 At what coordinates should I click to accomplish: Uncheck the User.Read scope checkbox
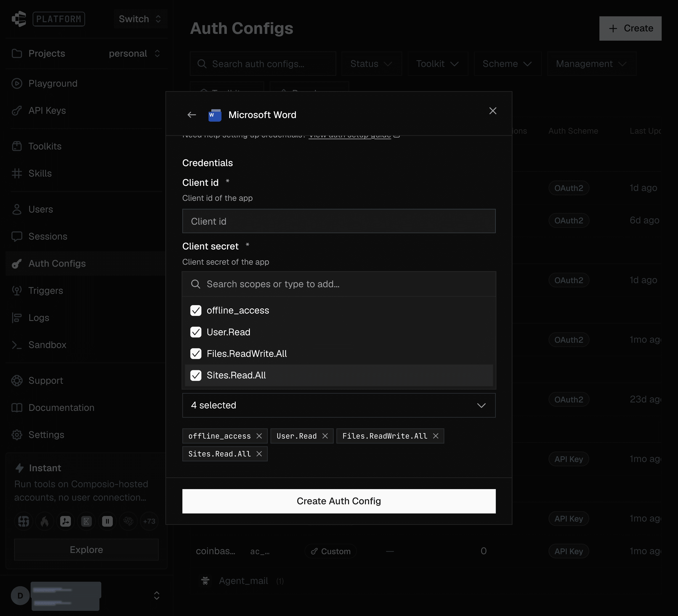196,332
